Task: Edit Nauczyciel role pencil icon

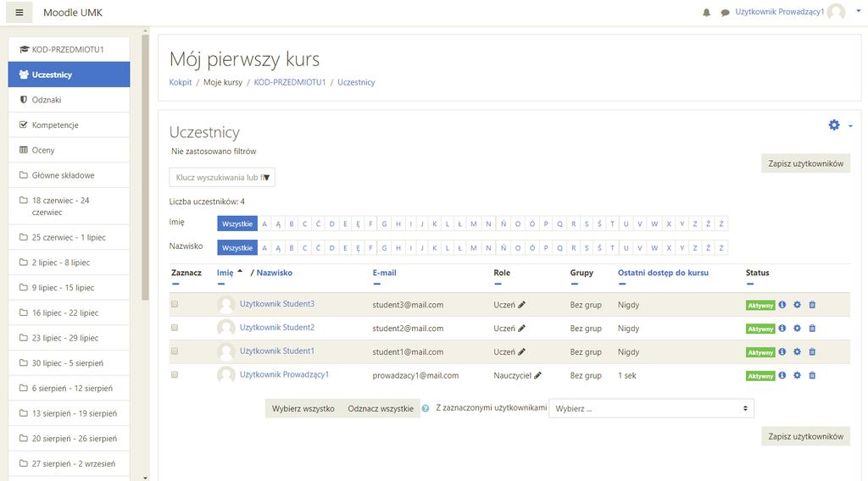Action: pos(537,375)
